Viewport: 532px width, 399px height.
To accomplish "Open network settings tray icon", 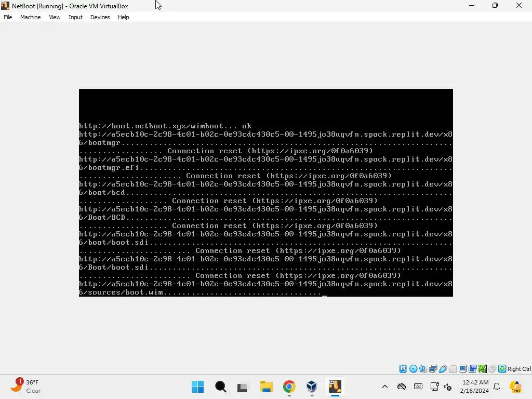I will (434, 387).
